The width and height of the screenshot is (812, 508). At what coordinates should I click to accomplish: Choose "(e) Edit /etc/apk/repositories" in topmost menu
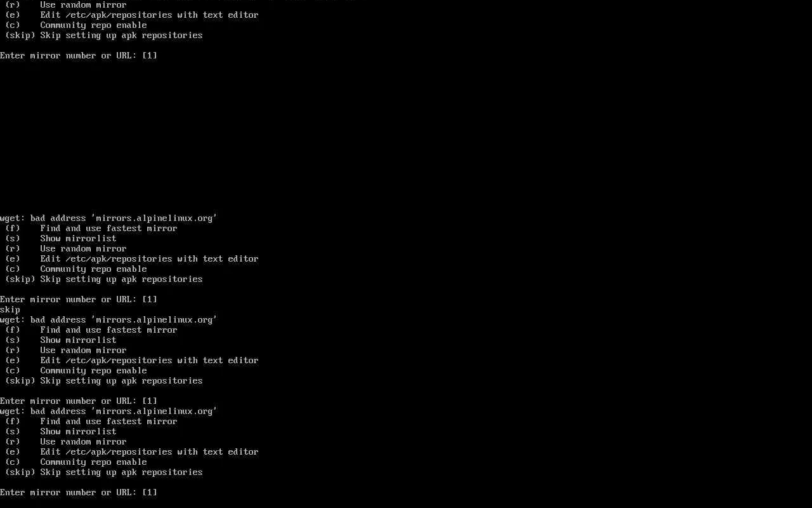click(132, 15)
